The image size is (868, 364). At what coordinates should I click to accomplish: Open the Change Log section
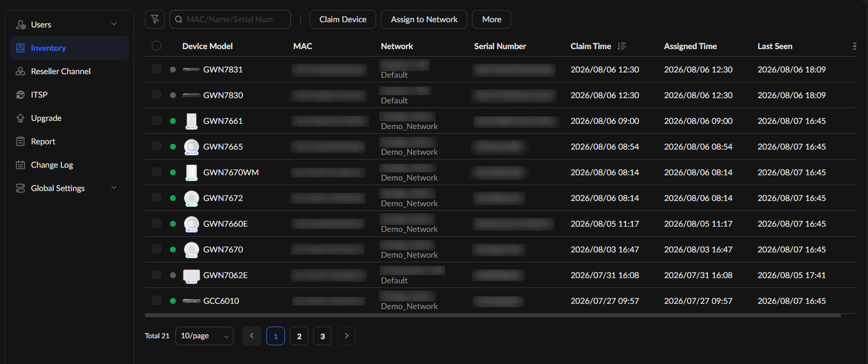(70, 165)
